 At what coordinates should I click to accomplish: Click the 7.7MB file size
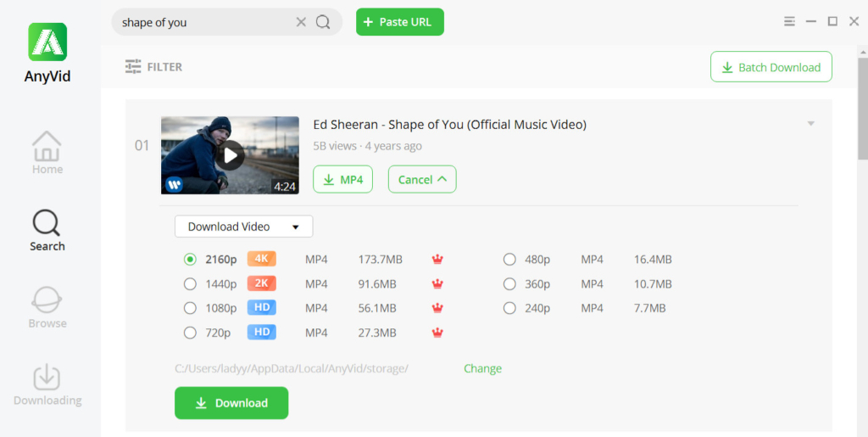650,308
